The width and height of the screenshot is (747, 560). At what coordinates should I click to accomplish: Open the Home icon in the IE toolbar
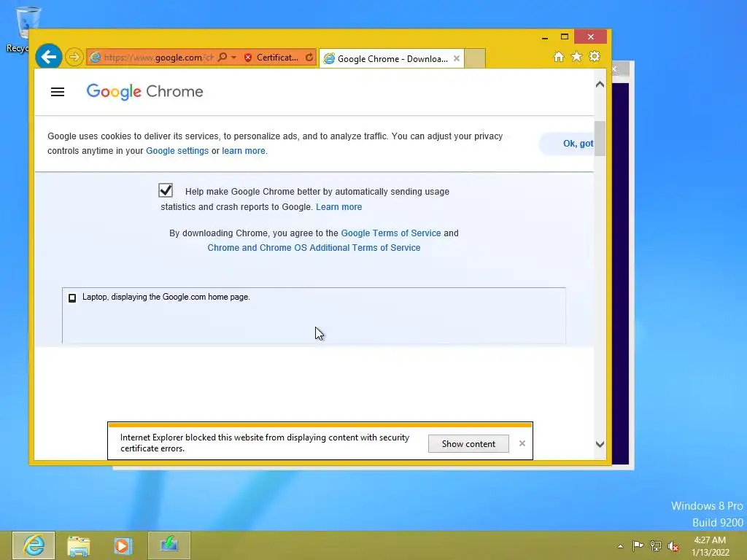[559, 57]
